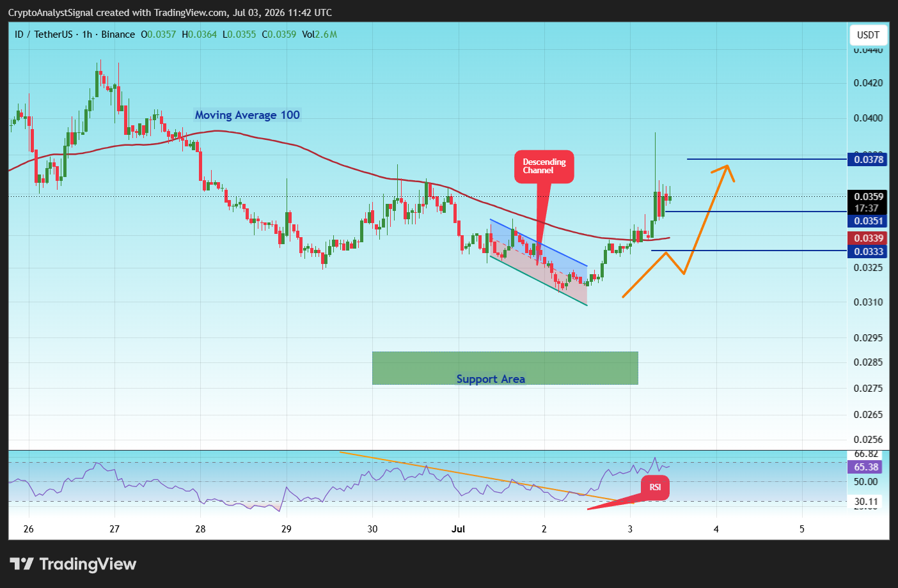Screen dimensions: 898x588
Task: Click the TradingView logo
Action: point(73,564)
